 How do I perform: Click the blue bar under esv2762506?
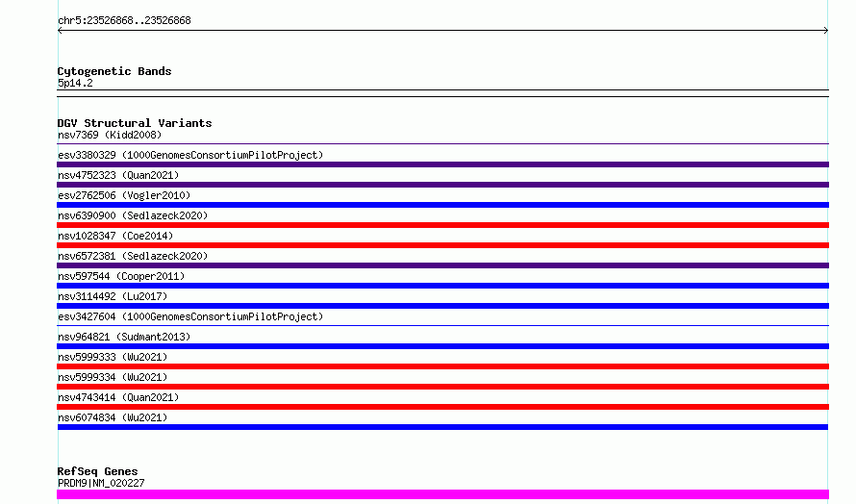point(442,205)
